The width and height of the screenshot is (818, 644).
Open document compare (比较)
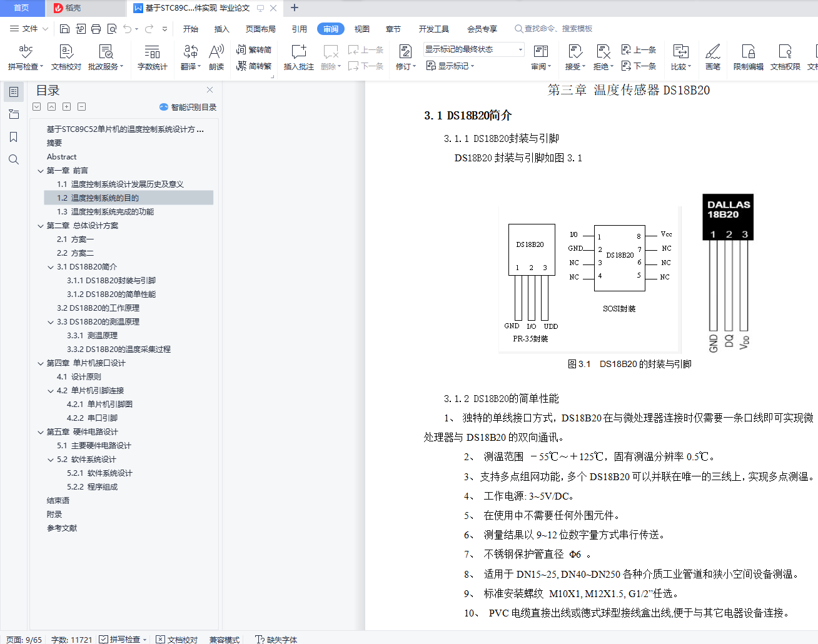(x=681, y=56)
